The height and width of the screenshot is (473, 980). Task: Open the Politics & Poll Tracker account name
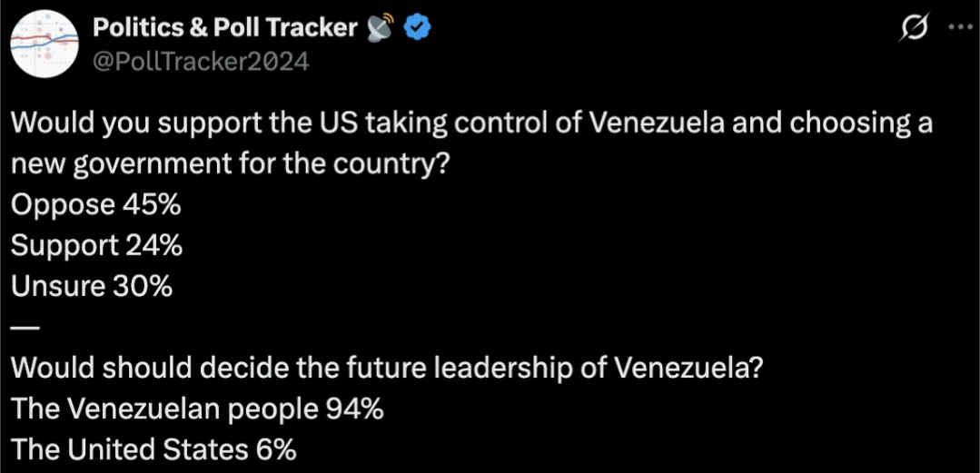[x=225, y=28]
